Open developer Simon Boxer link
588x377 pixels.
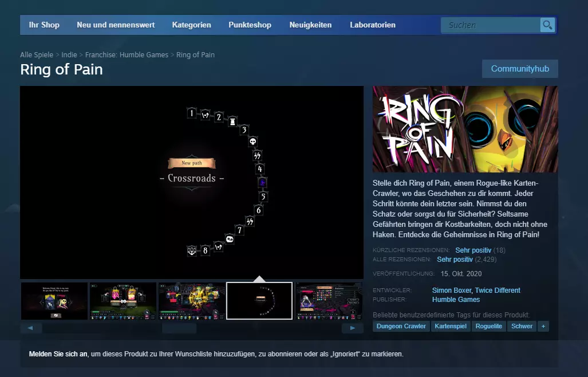pos(452,290)
